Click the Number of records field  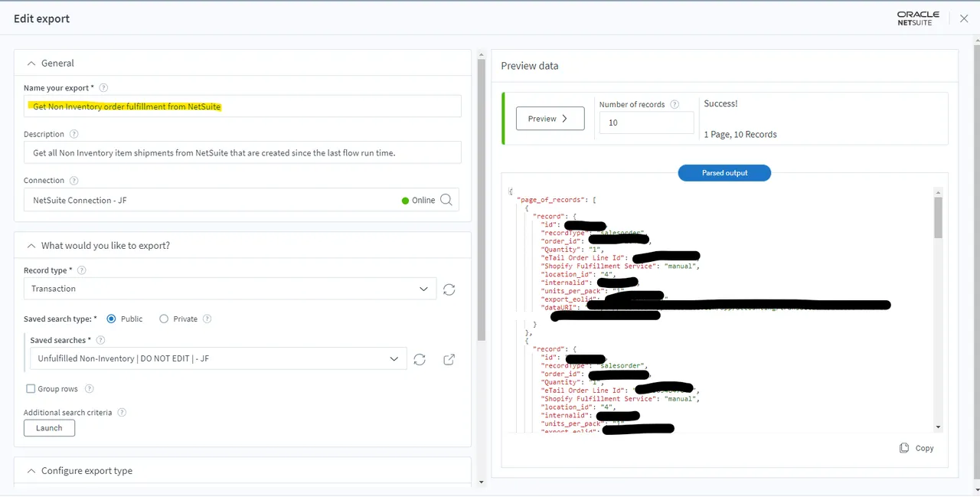coord(646,123)
